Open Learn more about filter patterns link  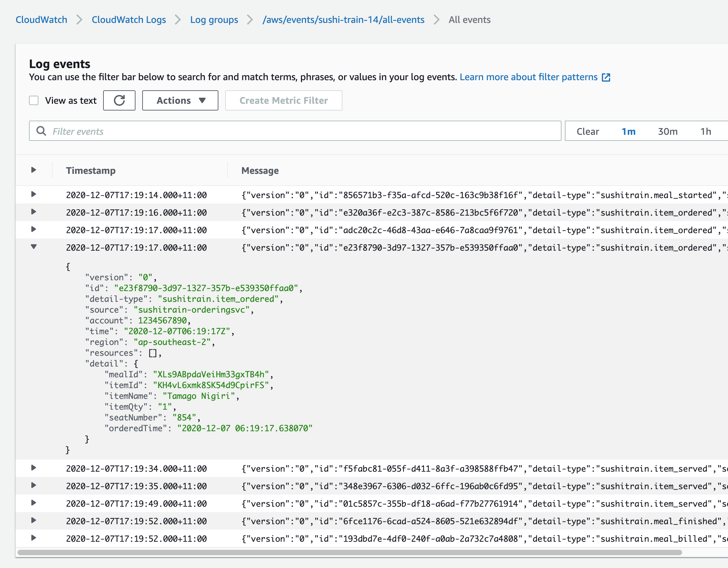pos(528,77)
